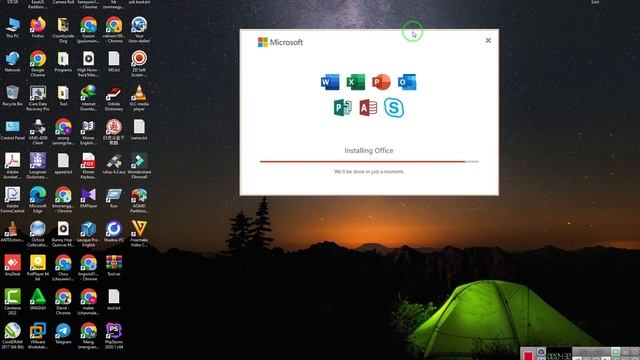Screen dimensions: 640x360
Task: Select the Google Chrome desktop shortcut
Action: click(38, 64)
